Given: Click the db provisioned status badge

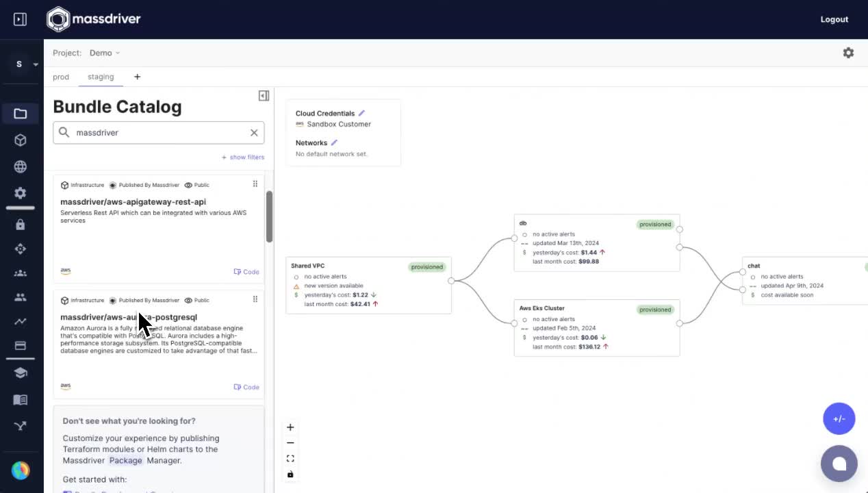Looking at the screenshot, I should click(655, 225).
